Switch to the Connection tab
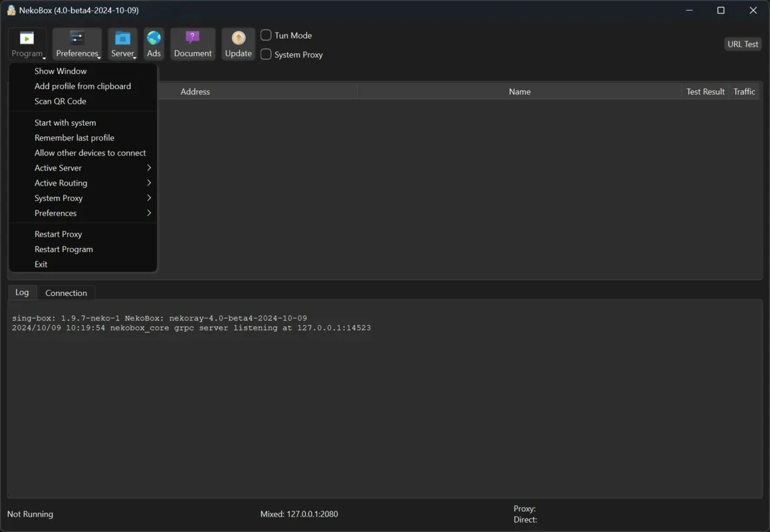 click(66, 293)
